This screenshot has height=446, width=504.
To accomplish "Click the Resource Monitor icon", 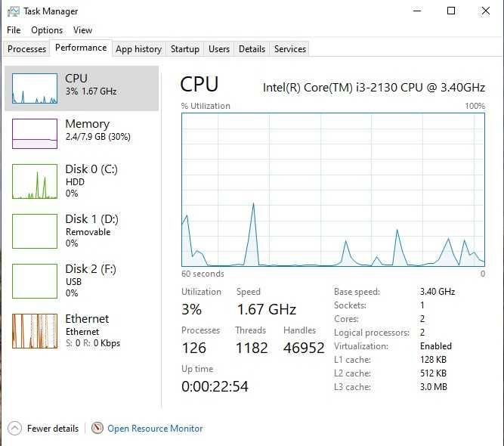I will [97, 428].
